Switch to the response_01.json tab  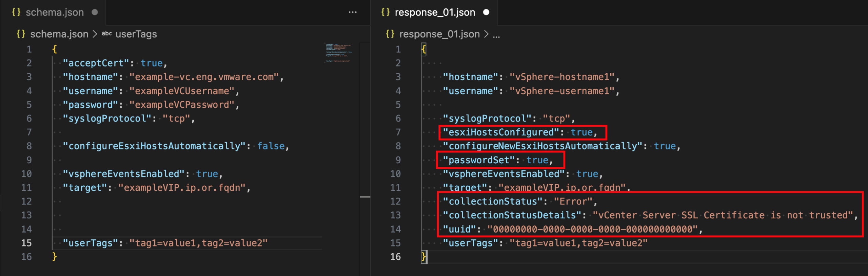click(435, 13)
